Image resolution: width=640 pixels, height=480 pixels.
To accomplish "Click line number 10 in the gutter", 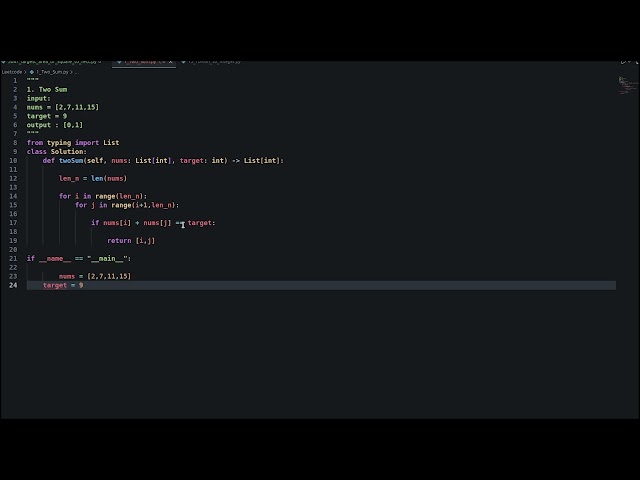I will 13,160.
